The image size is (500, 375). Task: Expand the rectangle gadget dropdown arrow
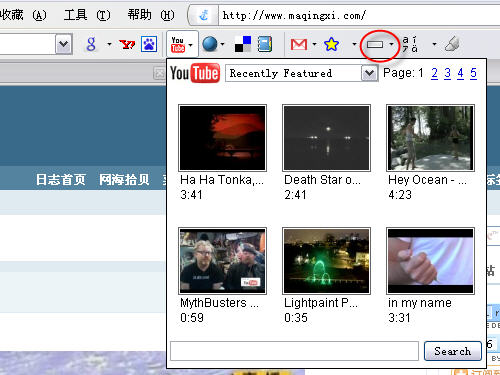pos(391,44)
